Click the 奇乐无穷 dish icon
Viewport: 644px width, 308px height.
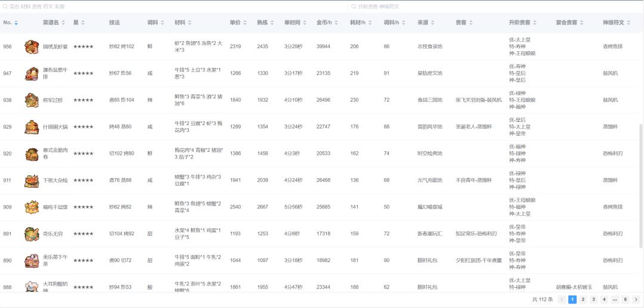coord(32,234)
